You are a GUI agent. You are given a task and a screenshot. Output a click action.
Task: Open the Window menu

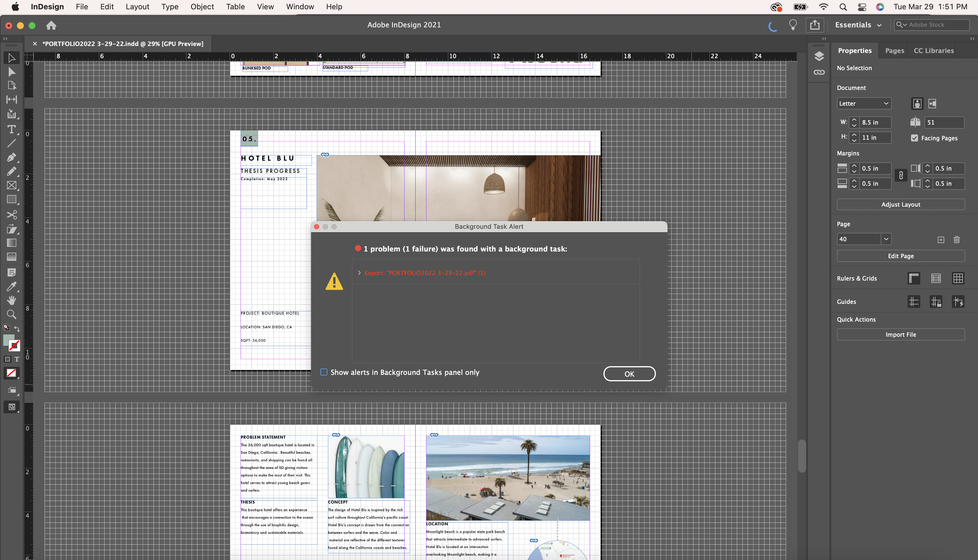point(300,6)
